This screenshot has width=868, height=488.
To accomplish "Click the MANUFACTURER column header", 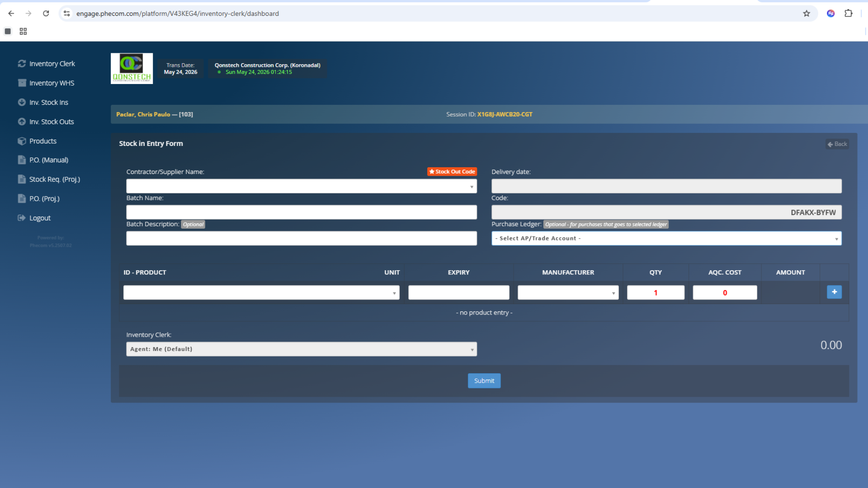I will (x=568, y=272).
